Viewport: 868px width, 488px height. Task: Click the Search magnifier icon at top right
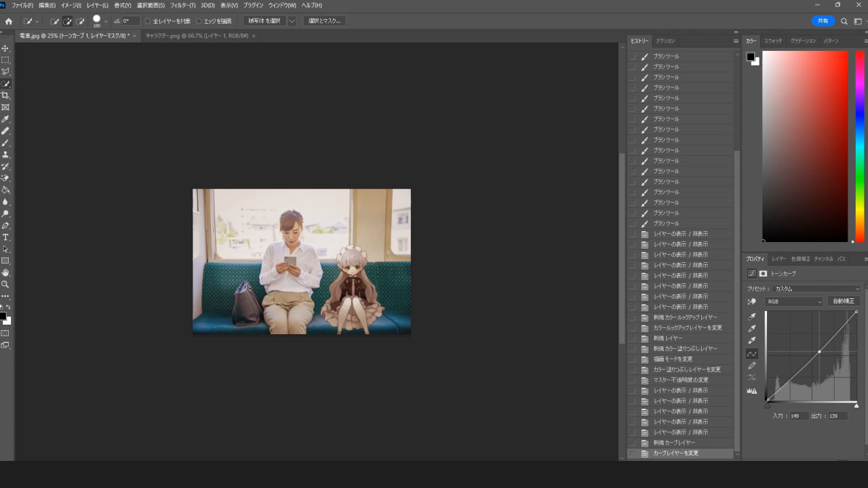pyautogui.click(x=844, y=21)
